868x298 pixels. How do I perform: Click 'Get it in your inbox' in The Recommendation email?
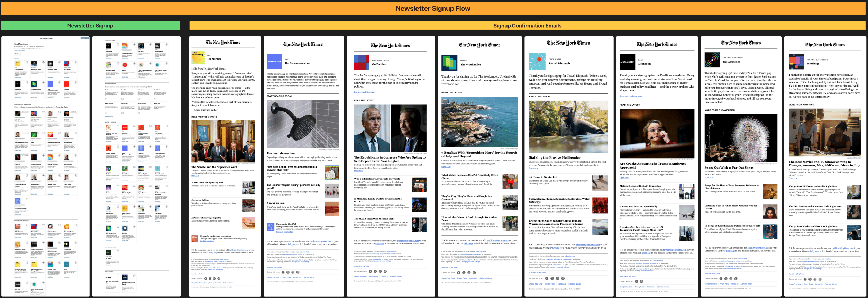coord(285,232)
